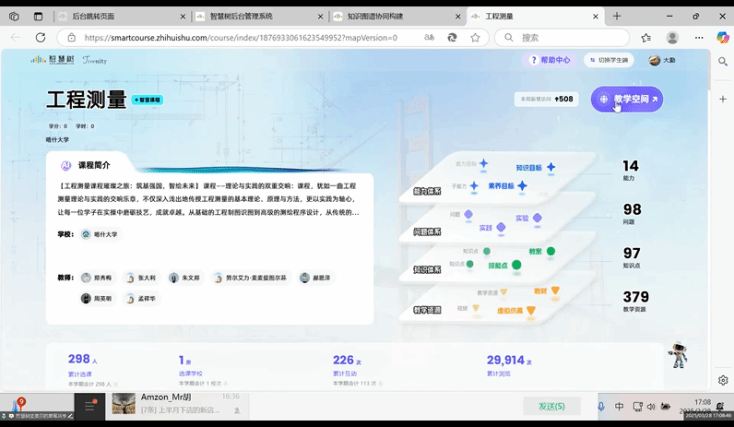Open a new browser tab

617,16
